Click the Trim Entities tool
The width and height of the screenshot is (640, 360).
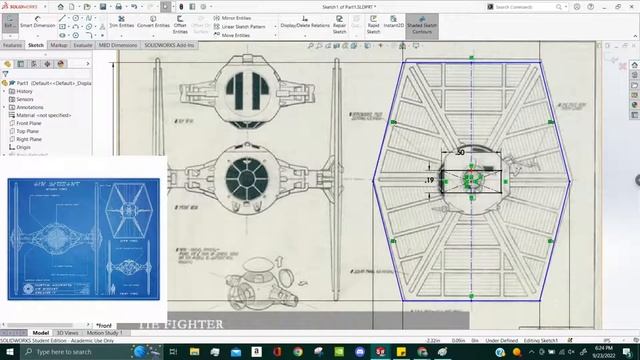click(x=122, y=22)
